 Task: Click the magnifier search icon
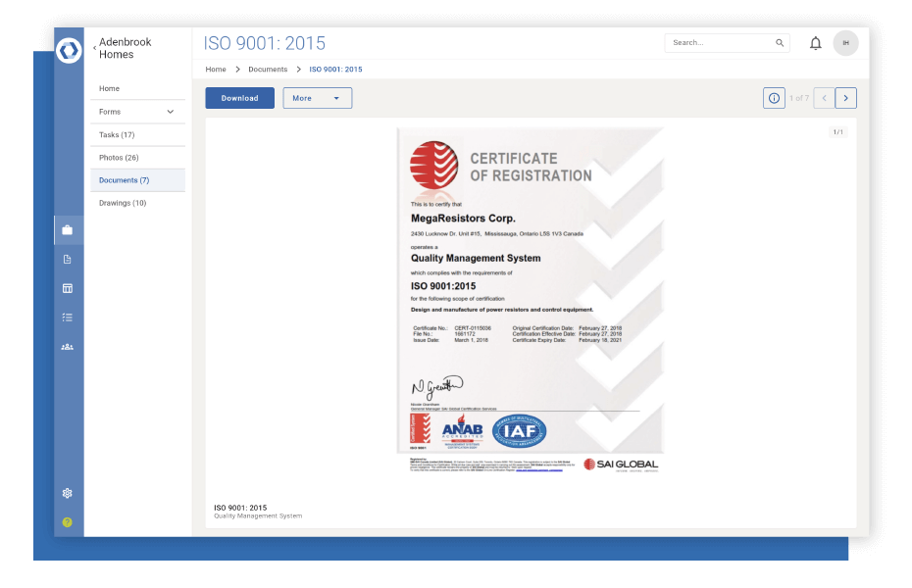click(780, 43)
